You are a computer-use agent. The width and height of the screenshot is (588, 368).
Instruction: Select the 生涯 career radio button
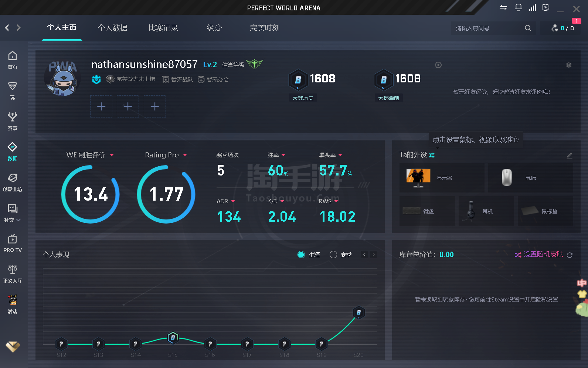(301, 255)
